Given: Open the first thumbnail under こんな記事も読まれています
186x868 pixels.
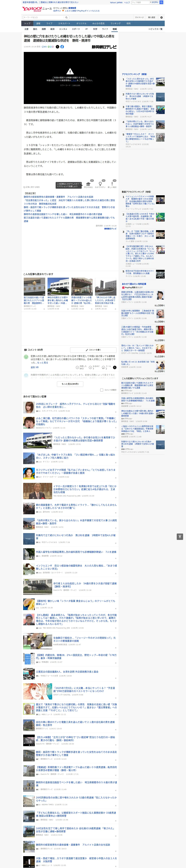Looking at the screenshot, I should pos(34,286).
